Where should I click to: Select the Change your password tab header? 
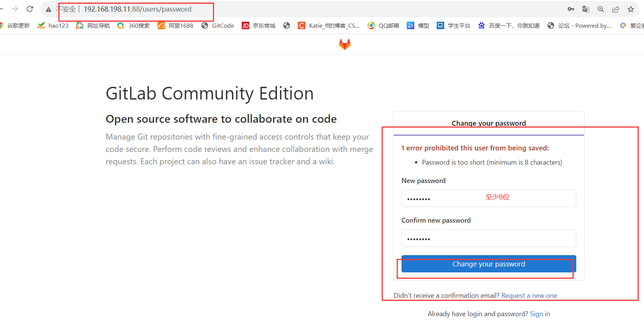pos(489,123)
